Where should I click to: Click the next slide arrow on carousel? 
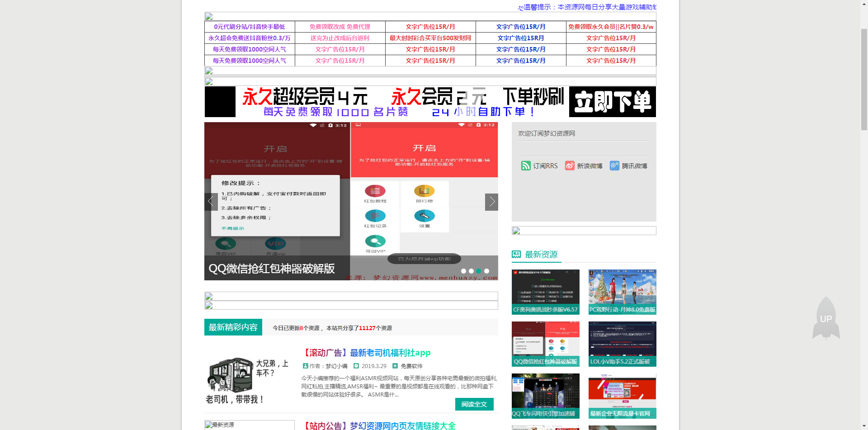click(x=491, y=202)
